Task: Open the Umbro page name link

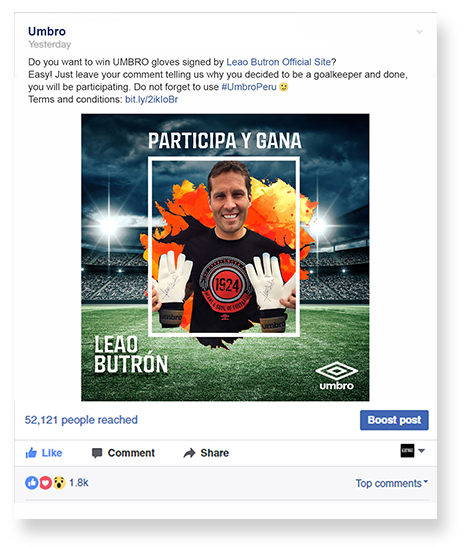Action: coord(47,31)
